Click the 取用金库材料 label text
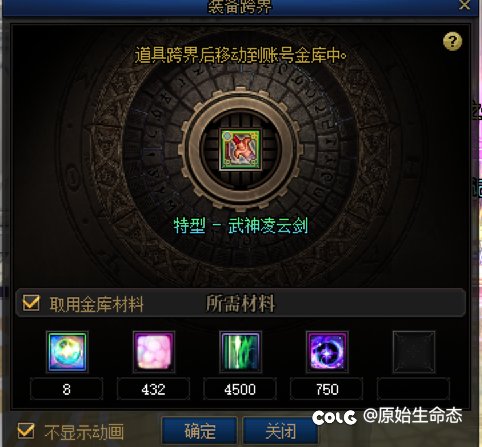The image size is (482, 447). [96, 304]
